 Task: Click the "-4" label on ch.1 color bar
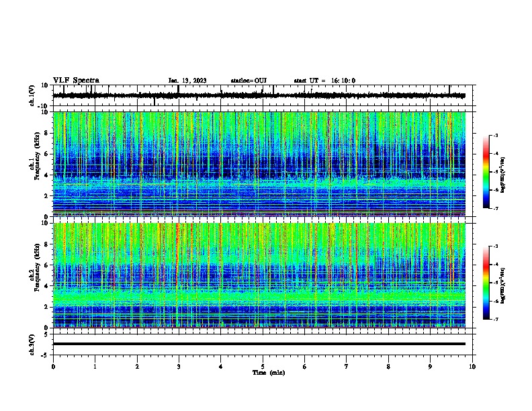[496, 154]
